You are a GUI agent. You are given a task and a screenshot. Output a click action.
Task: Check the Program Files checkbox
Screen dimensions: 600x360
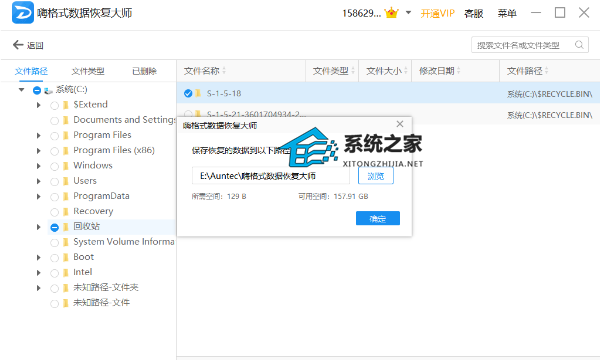(x=54, y=136)
